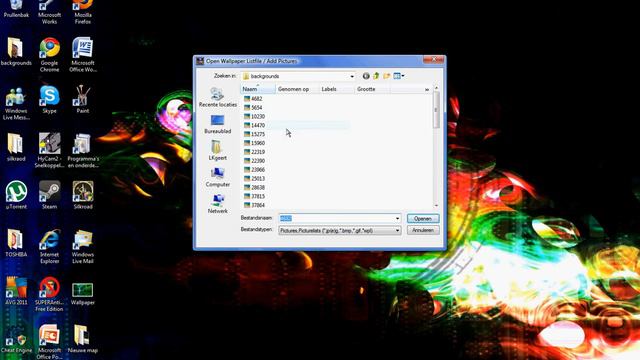Image resolution: width=640 pixels, height=360 pixels.
Task: Expand the Zoeken in folder dropdown
Action: click(352, 76)
